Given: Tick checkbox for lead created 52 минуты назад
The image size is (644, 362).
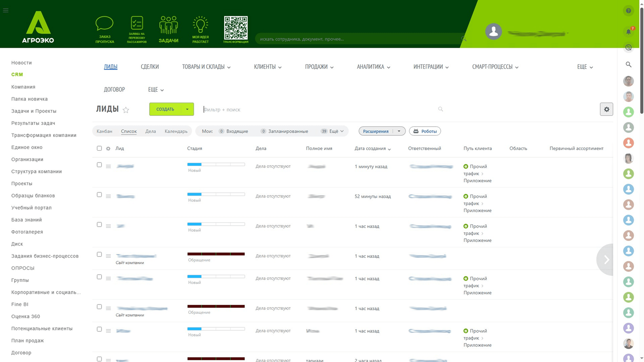Looking at the screenshot, I should pos(99,195).
